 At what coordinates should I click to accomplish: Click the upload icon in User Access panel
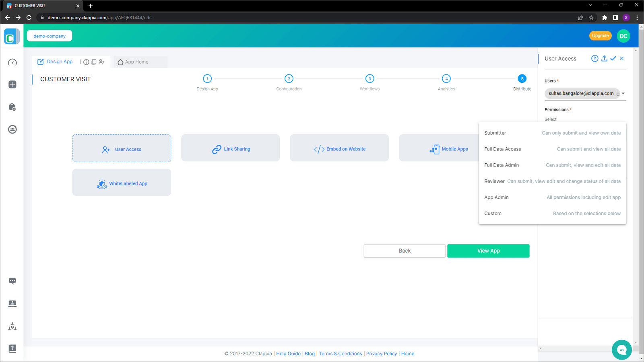click(x=604, y=58)
